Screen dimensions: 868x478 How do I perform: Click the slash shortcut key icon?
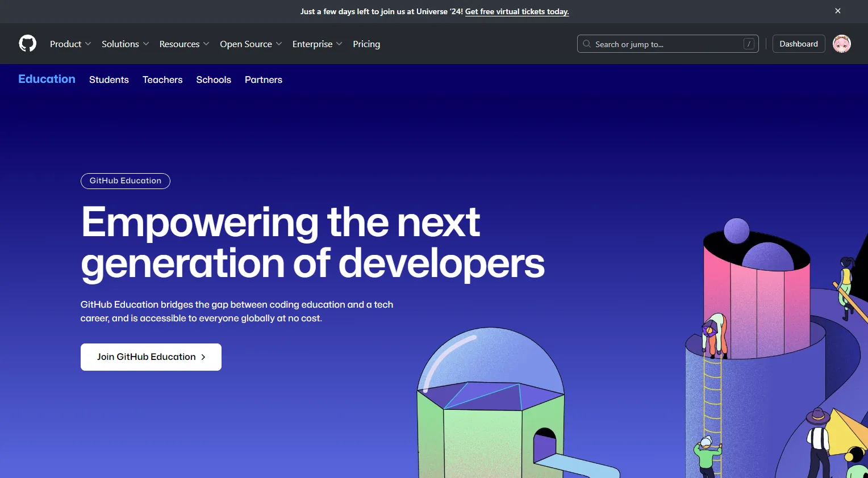point(749,44)
